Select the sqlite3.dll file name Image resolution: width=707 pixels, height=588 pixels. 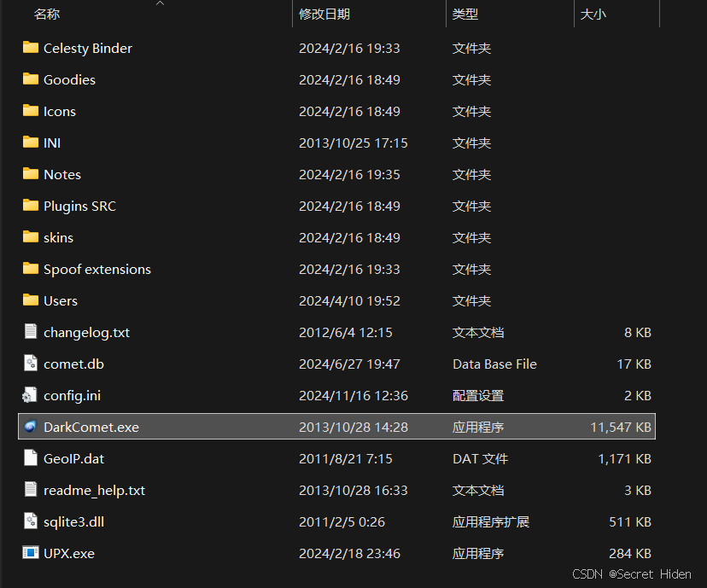tap(73, 521)
